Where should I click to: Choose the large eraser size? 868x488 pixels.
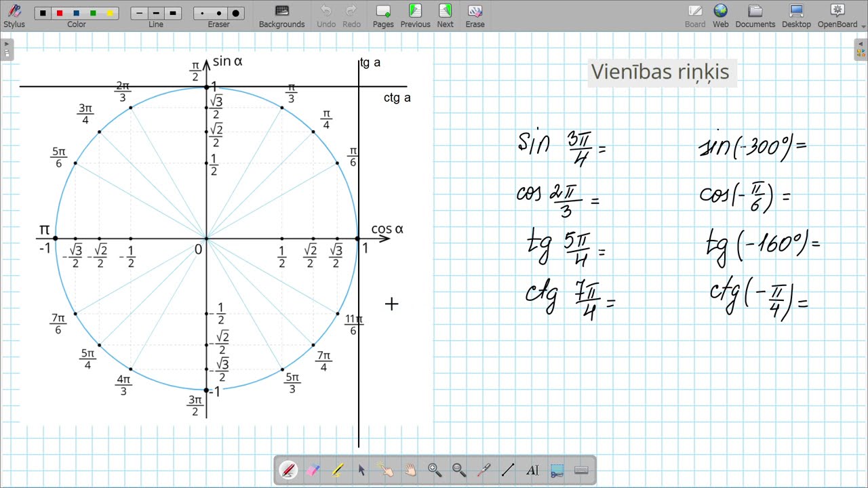click(235, 13)
